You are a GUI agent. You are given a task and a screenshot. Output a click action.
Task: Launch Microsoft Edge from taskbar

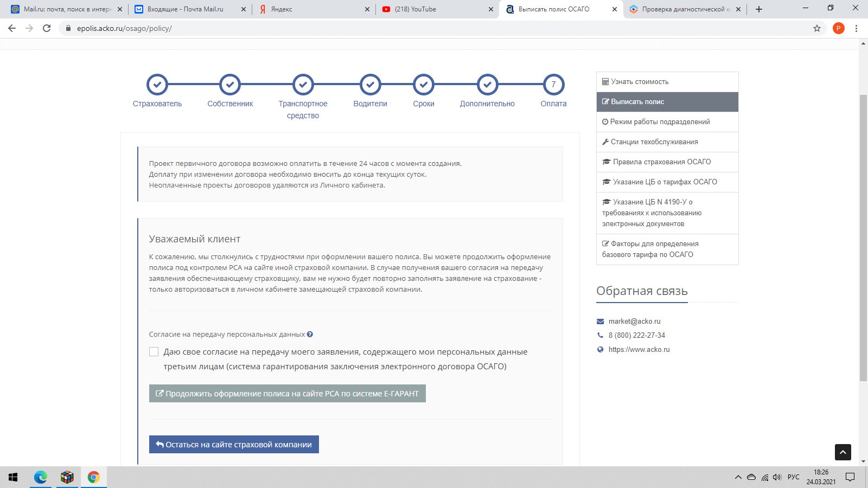pos(41,477)
